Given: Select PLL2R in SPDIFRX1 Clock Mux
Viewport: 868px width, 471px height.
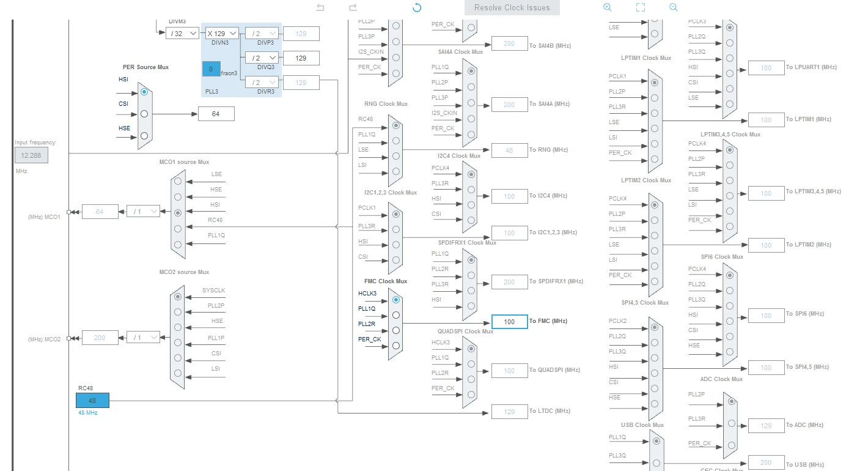Looking at the screenshot, I should coord(471,275).
